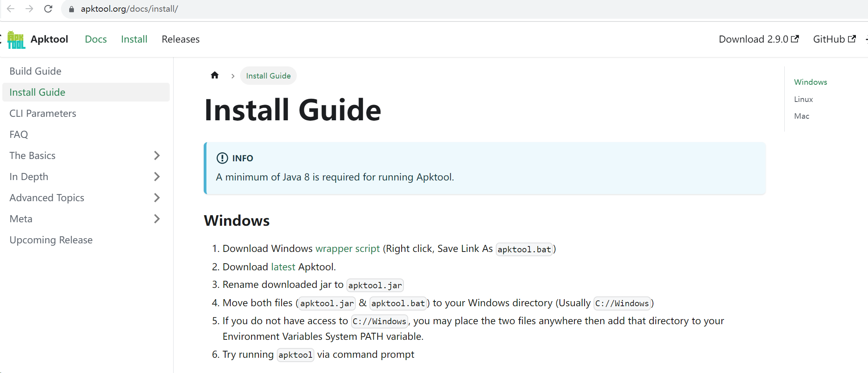This screenshot has width=868, height=373.
Task: Click the browser back arrow
Action: (11, 9)
